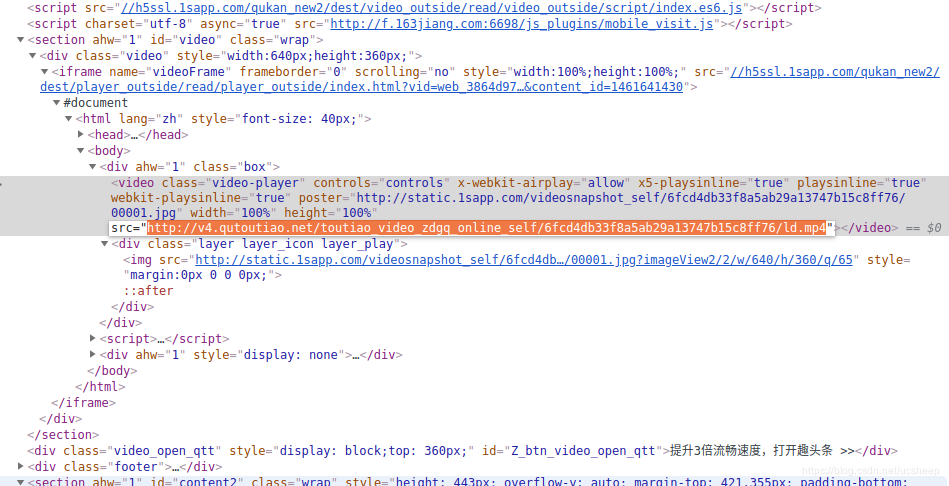
Task: Collapse the div class="box" node
Action: point(93,166)
